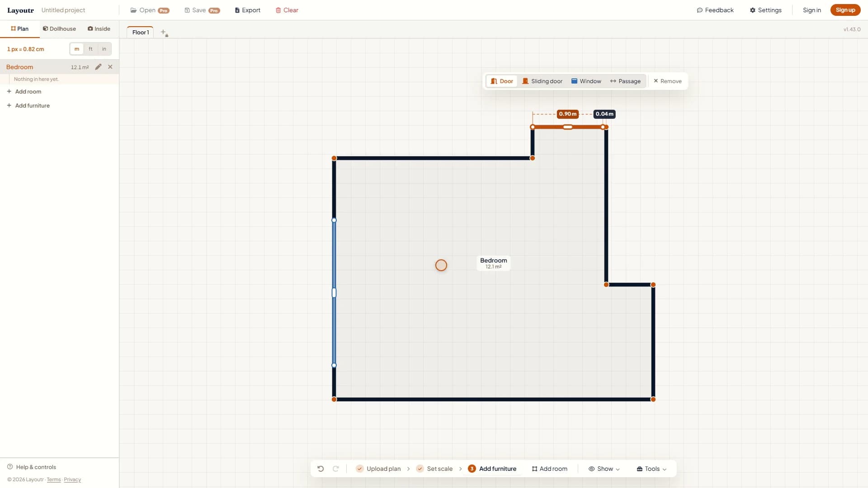868x488 pixels.
Task: Open Help & controls
Action: 32,467
